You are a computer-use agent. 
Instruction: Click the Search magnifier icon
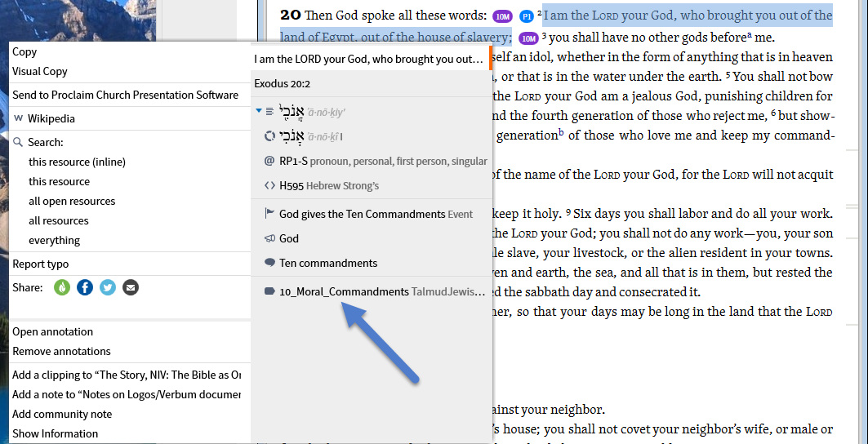(x=18, y=142)
